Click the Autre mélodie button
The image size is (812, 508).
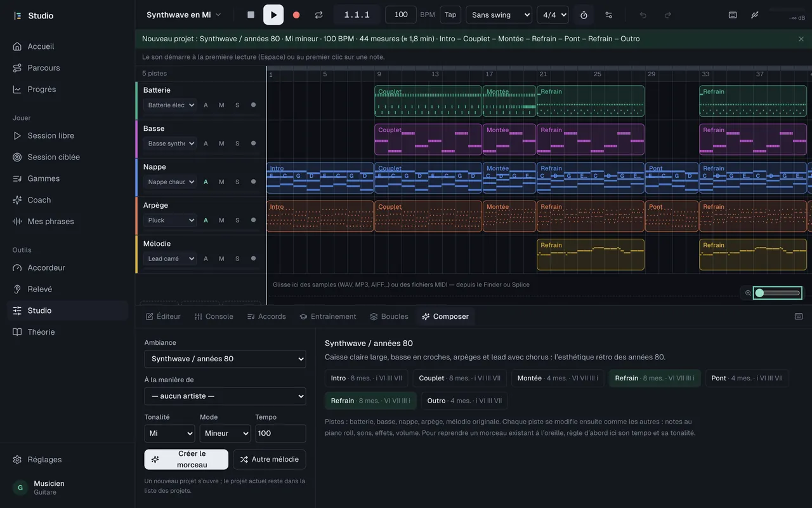pyautogui.click(x=270, y=459)
